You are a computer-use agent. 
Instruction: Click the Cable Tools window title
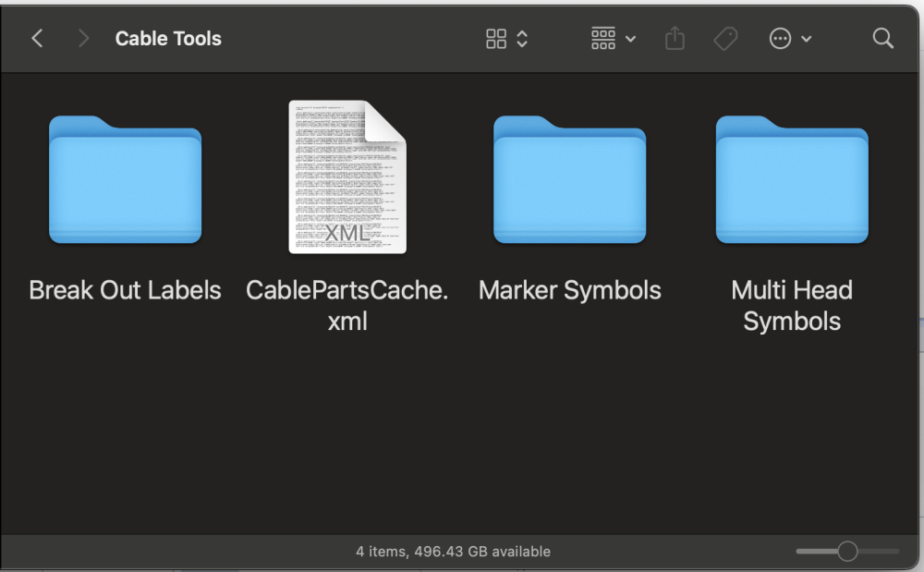click(168, 39)
